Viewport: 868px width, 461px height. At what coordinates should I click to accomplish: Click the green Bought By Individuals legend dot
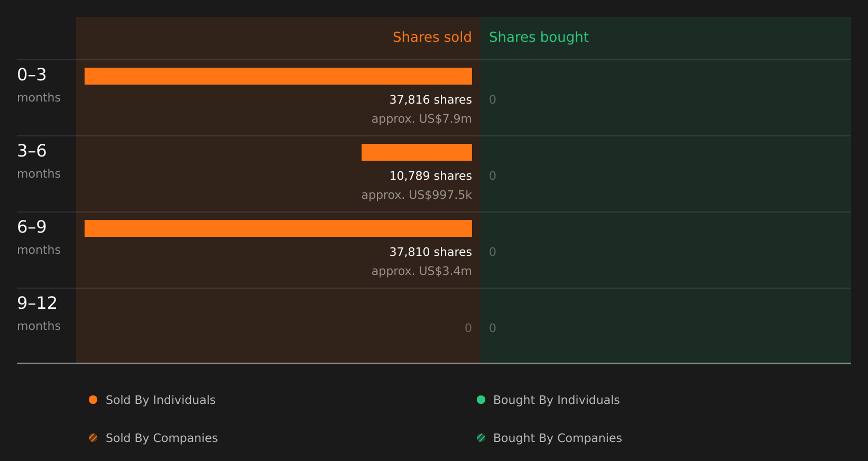481,400
